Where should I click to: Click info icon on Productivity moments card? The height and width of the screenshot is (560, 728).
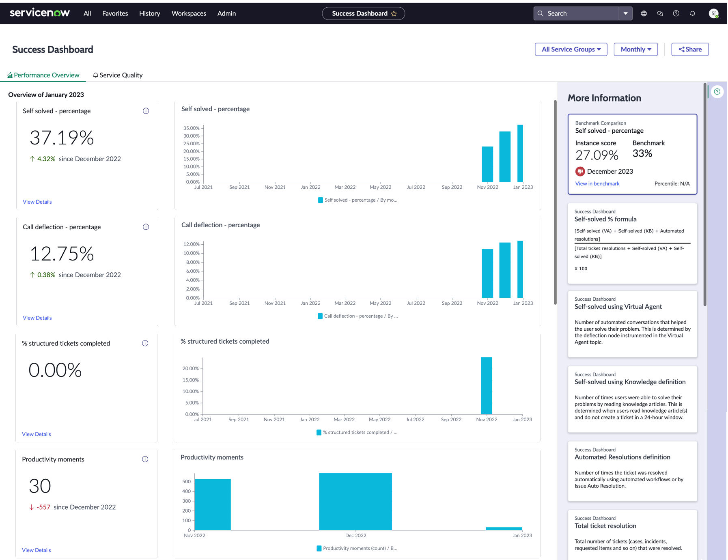(x=145, y=459)
